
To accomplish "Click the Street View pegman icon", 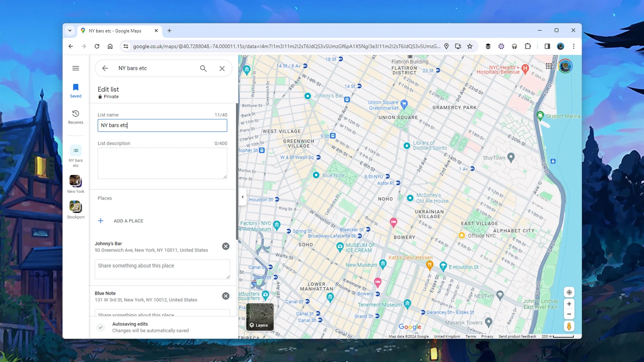I will coord(569,326).
